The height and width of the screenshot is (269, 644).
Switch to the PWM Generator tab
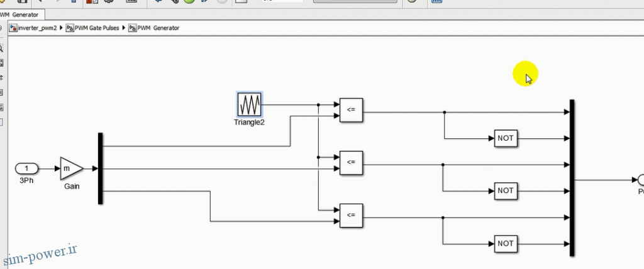tap(21, 15)
